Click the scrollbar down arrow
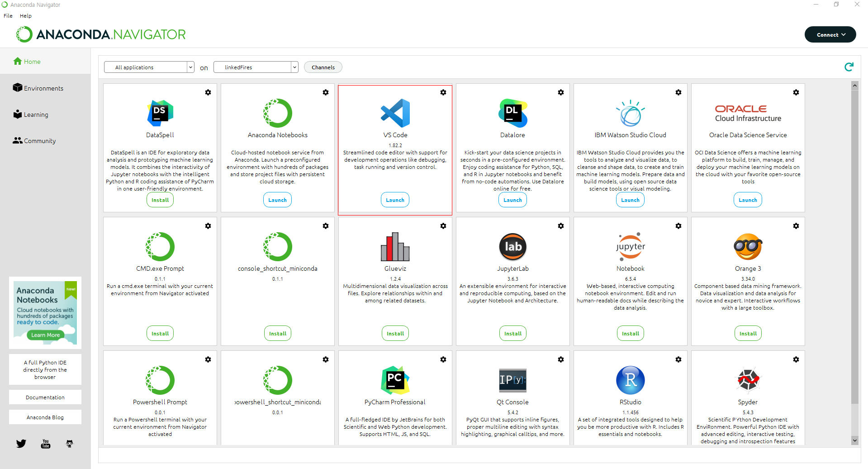868x469 pixels. click(854, 440)
